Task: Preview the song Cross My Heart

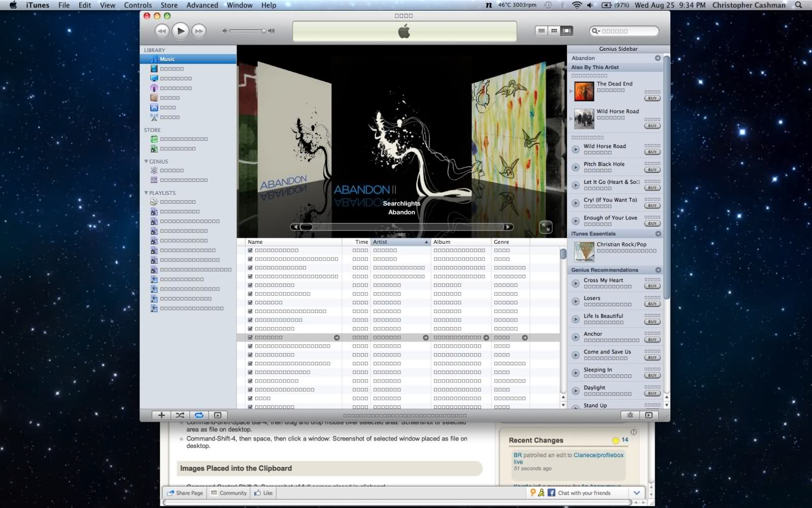Action: [576, 283]
